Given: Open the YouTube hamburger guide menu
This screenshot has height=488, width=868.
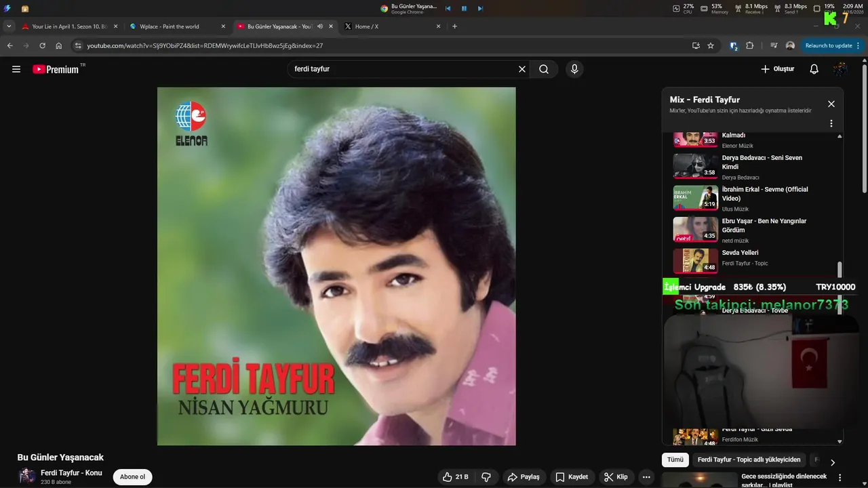Looking at the screenshot, I should click(16, 69).
